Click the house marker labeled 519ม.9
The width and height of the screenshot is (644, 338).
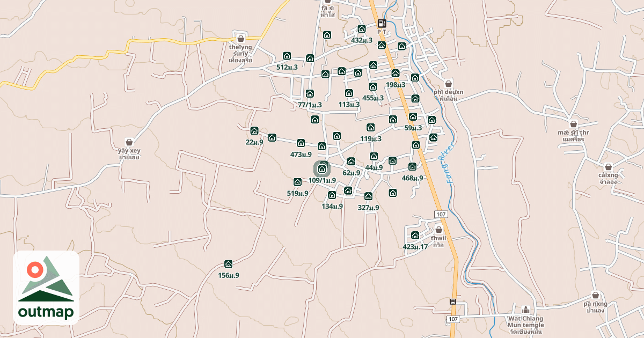tap(298, 182)
